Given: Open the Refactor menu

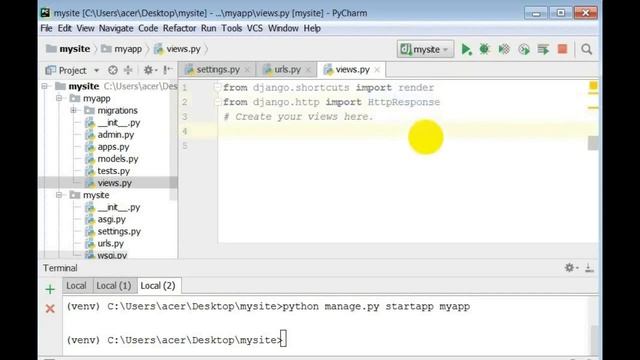Looking at the screenshot, I should point(180,28).
